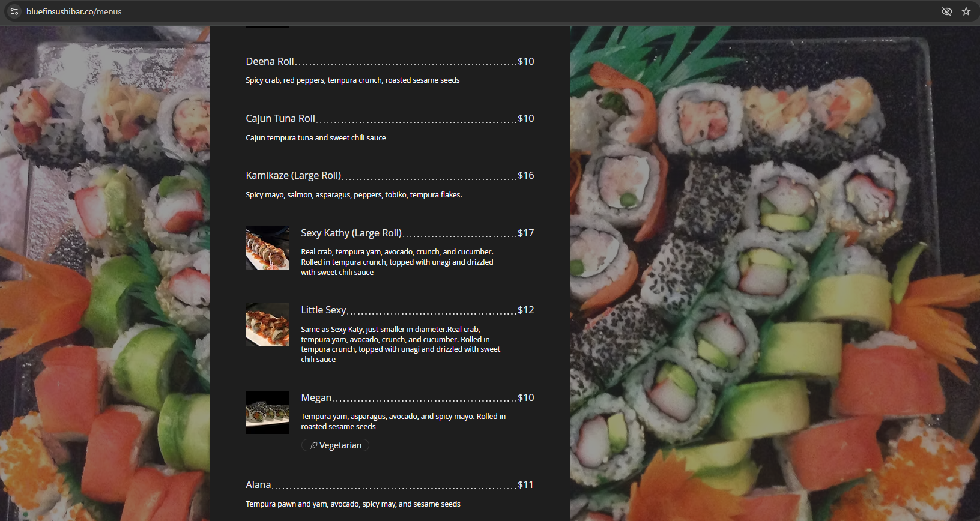Click the 'Same as Sexy Katy' description
The width and height of the screenshot is (980, 521).
pos(401,344)
